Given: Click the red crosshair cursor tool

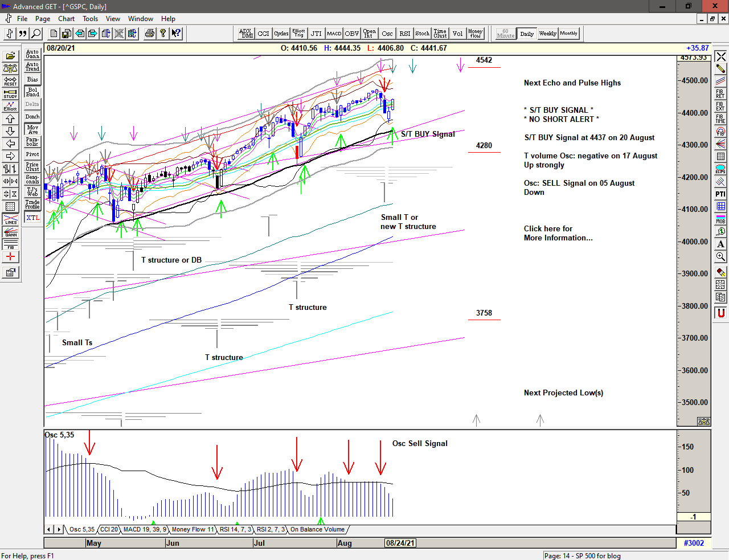Looking at the screenshot, I should click(x=10, y=257).
